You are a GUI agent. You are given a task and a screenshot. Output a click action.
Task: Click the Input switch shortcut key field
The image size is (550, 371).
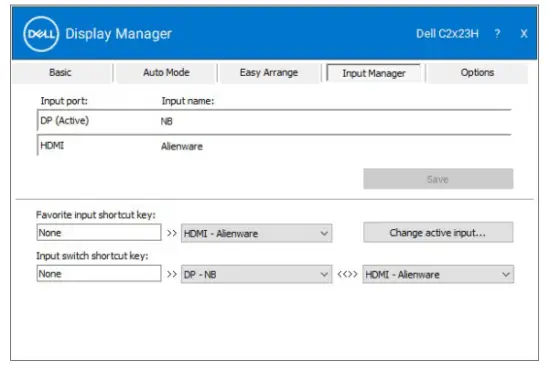coord(99,274)
